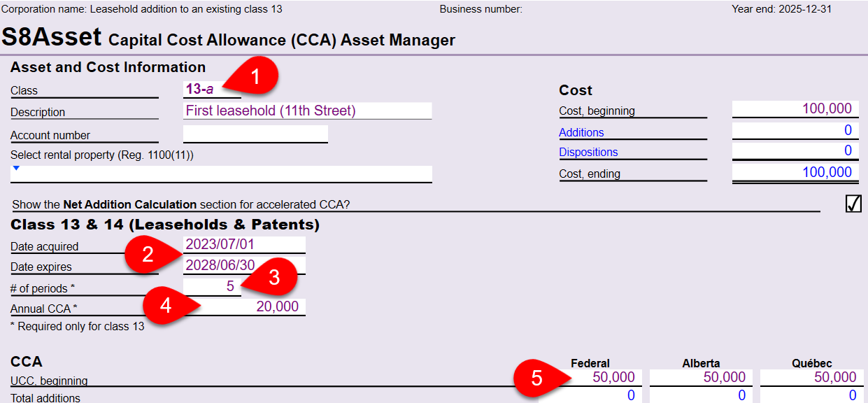Open the Dispositions link

[x=588, y=152]
